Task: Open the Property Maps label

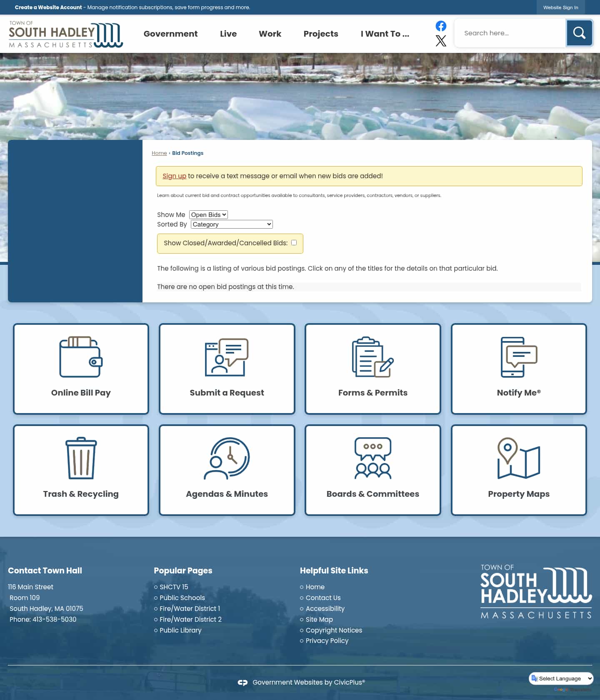Action: click(519, 494)
